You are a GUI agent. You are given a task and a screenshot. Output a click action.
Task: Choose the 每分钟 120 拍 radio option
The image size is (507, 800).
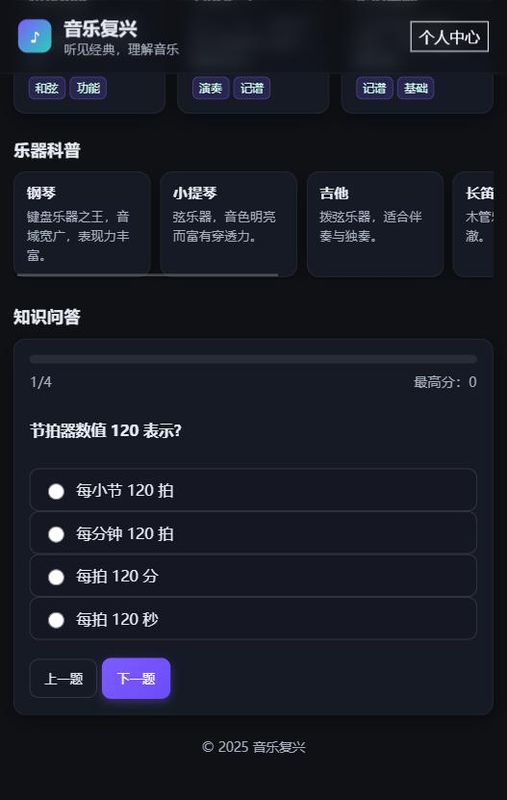[x=253, y=533]
